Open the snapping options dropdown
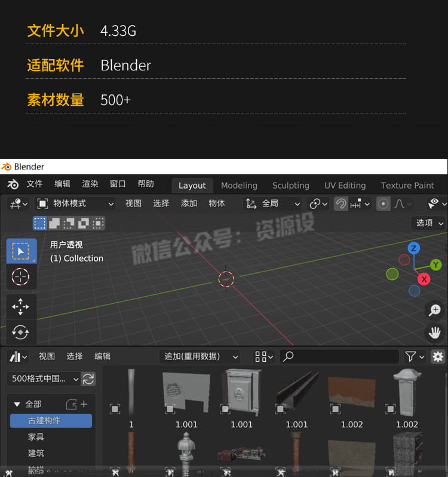This screenshot has height=477, width=448. 360,204
